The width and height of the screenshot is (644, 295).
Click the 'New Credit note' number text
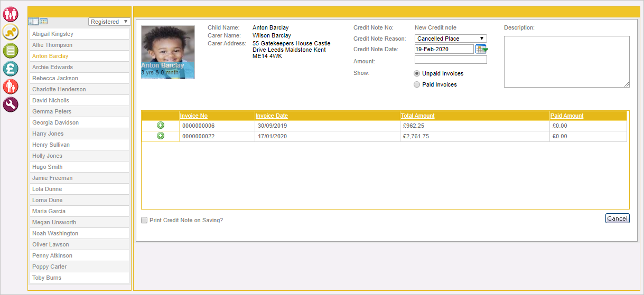435,27
